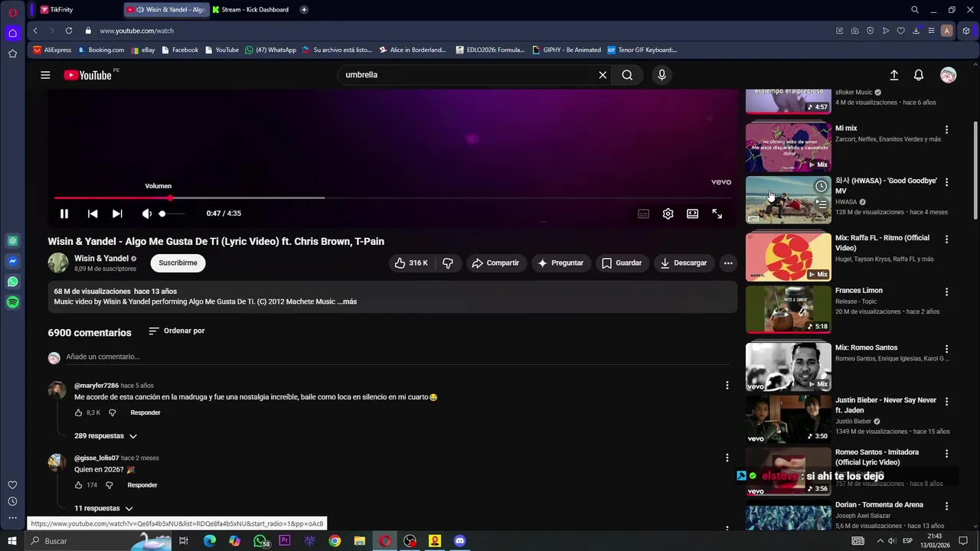This screenshot has width=980, height=551.
Task: Seek on the red video progress bar
Action: [x=394, y=197]
